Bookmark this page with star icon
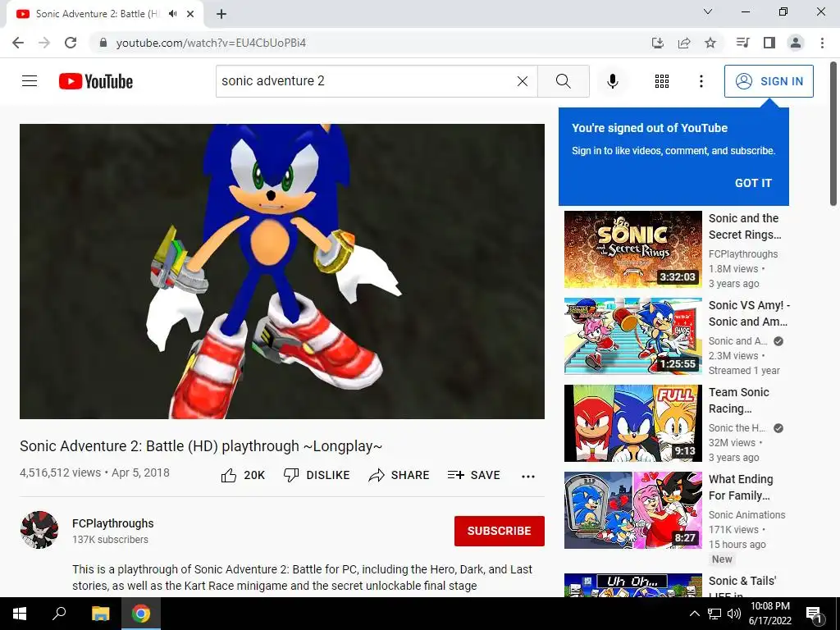Screen dimensions: 840x630 (710, 43)
